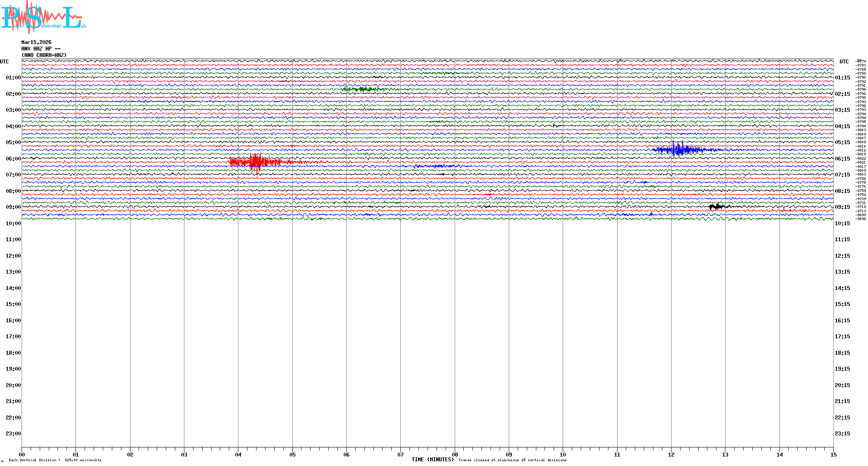Click the (ANO CHORA-HHZ) channel label
This screenshot has width=868, height=466.
point(44,55)
